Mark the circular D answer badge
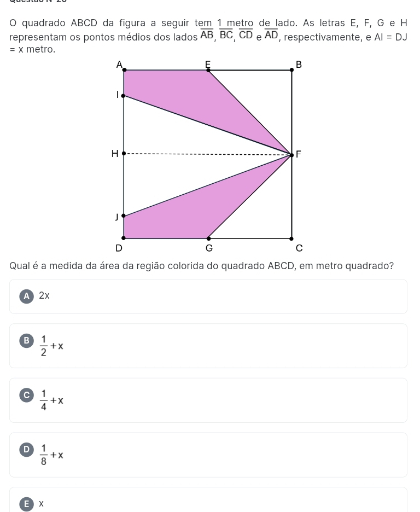 (26, 449)
